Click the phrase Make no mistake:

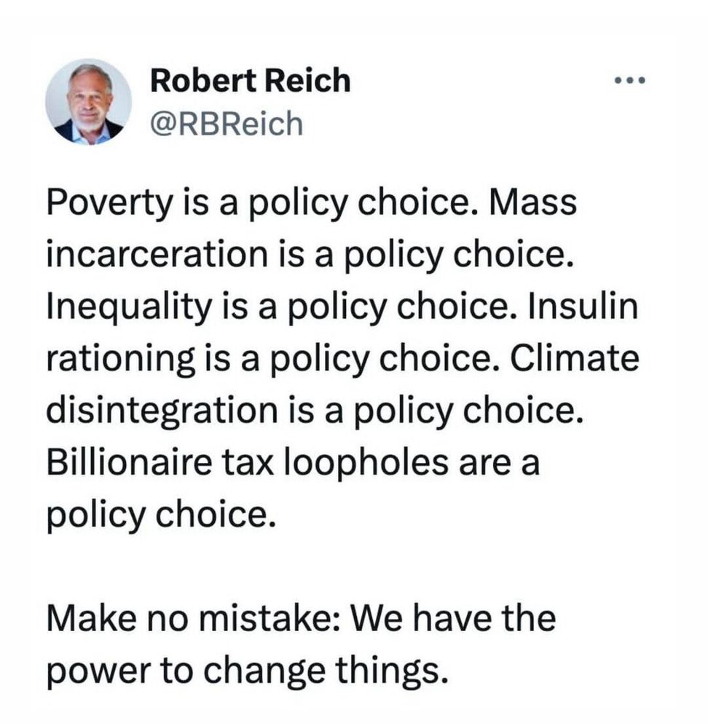[x=194, y=618]
